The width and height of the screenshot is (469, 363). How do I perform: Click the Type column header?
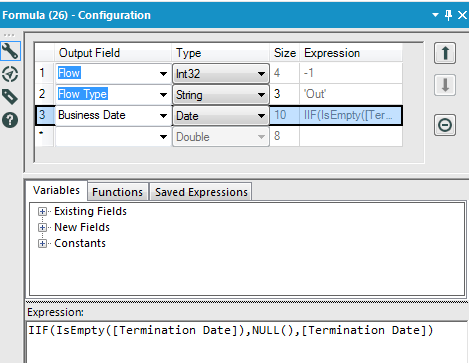pos(221,53)
